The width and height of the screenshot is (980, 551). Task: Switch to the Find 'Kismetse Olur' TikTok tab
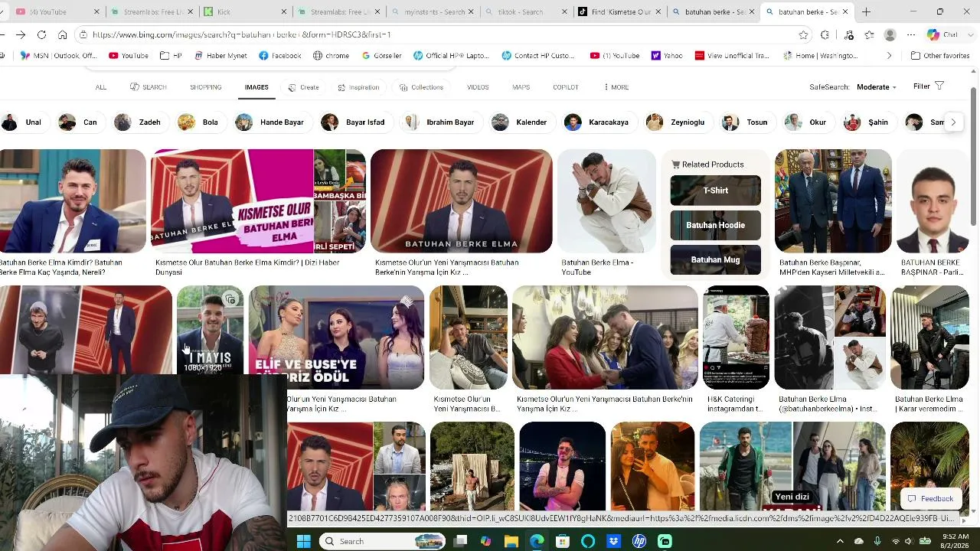619,11
